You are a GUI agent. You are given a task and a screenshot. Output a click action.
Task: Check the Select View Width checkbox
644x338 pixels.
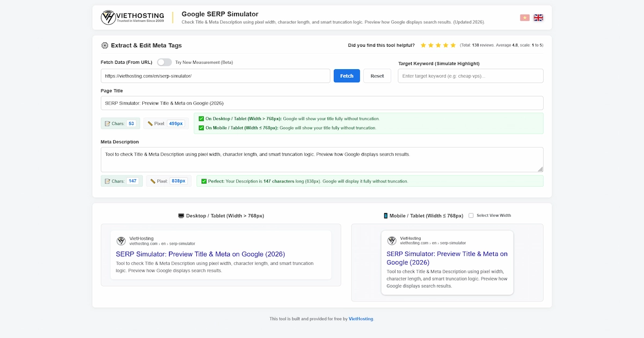pyautogui.click(x=471, y=216)
